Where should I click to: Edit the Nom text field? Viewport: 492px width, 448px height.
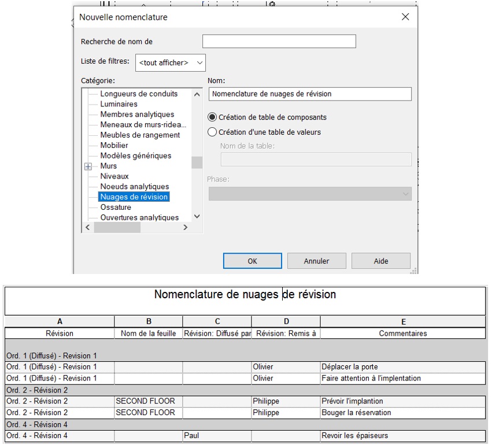310,94
